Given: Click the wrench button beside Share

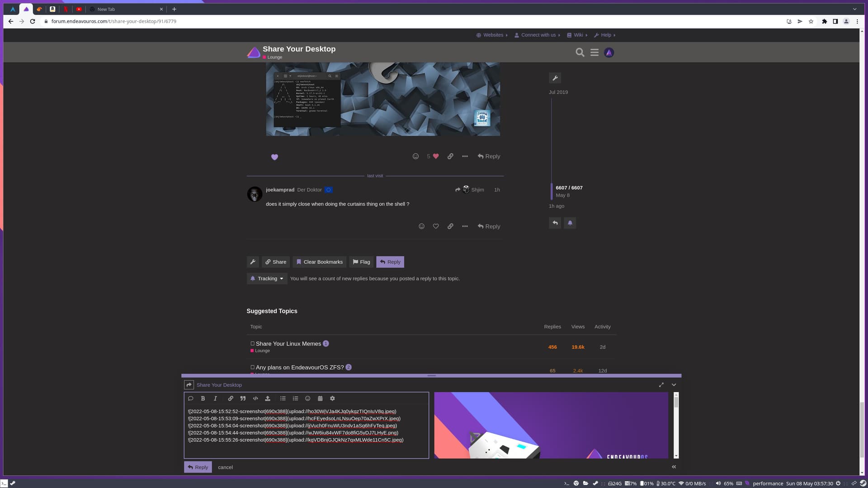Looking at the screenshot, I should coord(253,262).
